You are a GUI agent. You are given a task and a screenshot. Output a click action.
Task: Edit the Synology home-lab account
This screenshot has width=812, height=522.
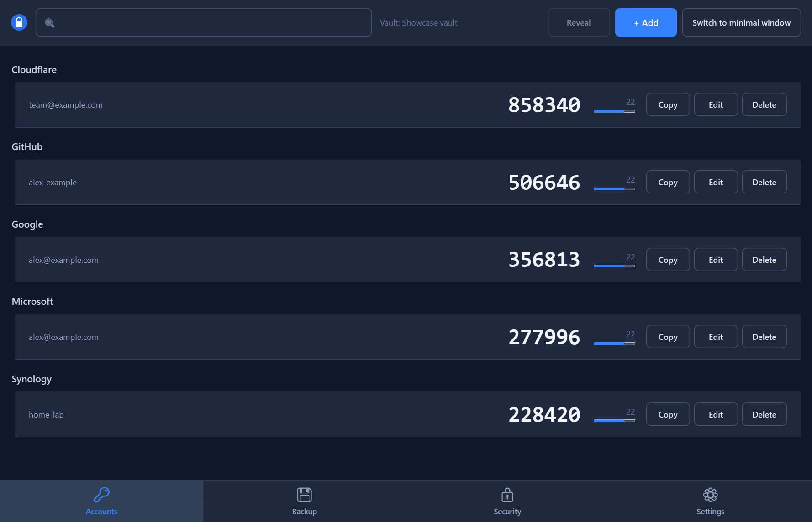pyautogui.click(x=716, y=414)
